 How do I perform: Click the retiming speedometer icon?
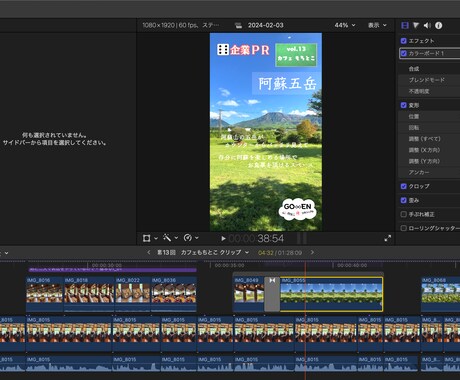[188, 238]
